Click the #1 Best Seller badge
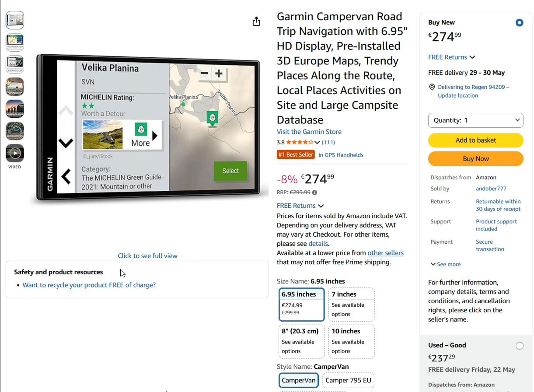 coord(296,154)
